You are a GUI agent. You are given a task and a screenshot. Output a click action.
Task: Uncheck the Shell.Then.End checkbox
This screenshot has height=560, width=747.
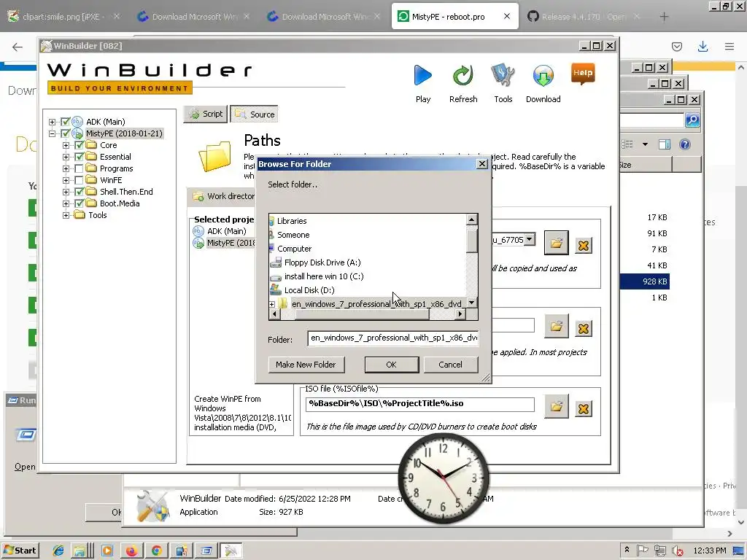point(79,192)
